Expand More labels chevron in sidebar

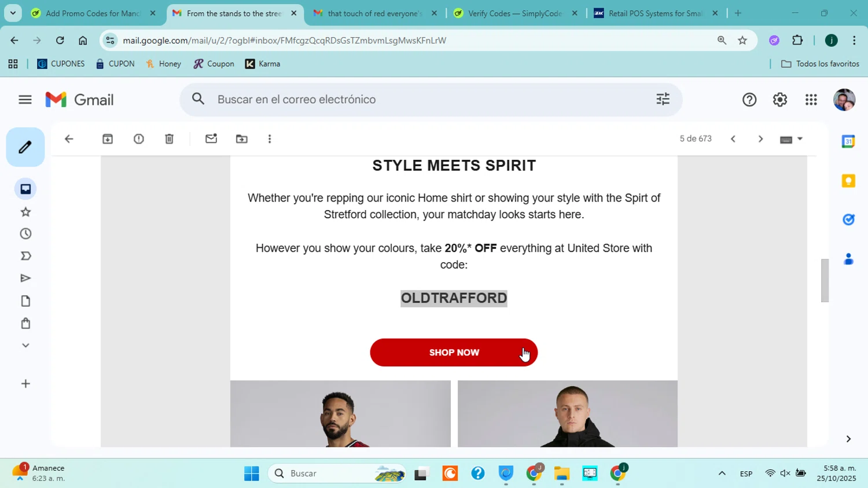pos(25,346)
